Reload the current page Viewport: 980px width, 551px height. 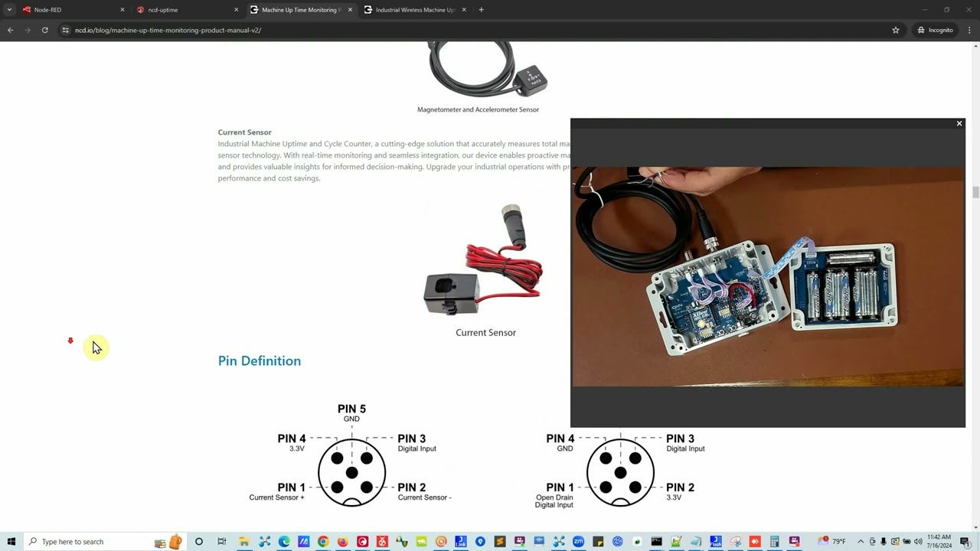pyautogui.click(x=45, y=30)
